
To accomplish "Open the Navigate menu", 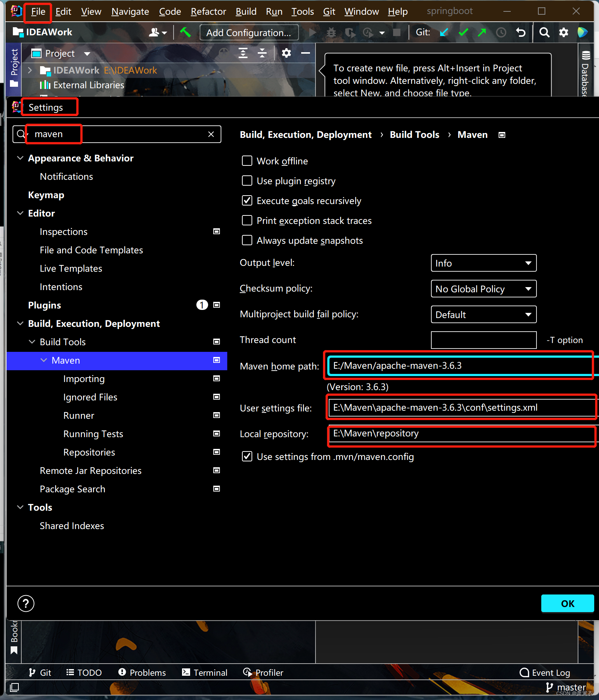I will point(130,12).
